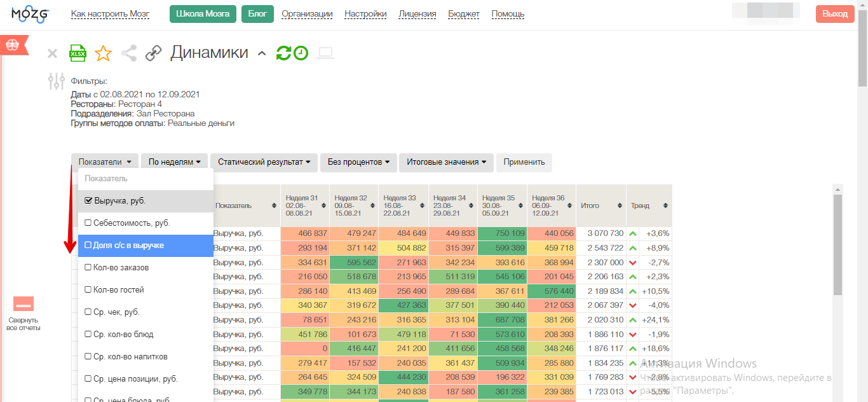Click the share icon near title
The height and width of the screenshot is (402, 868).
click(128, 53)
